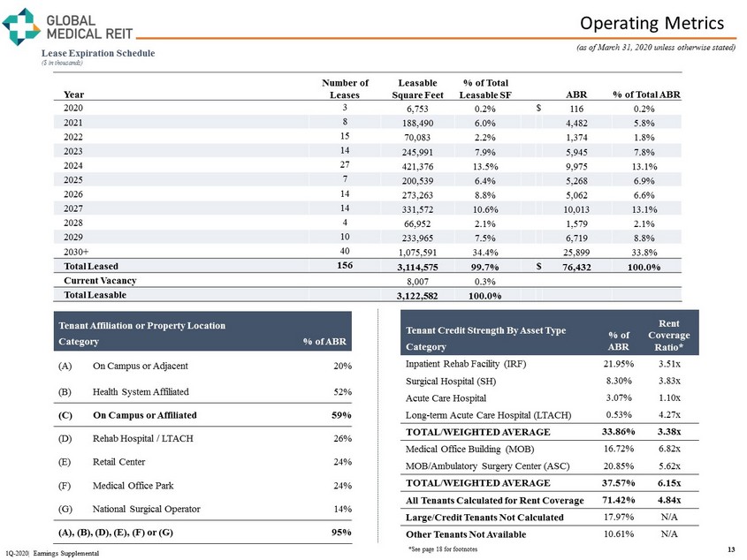The height and width of the screenshot is (560, 747).
Task: Select the Health System Affiliated category
Action: [140, 391]
